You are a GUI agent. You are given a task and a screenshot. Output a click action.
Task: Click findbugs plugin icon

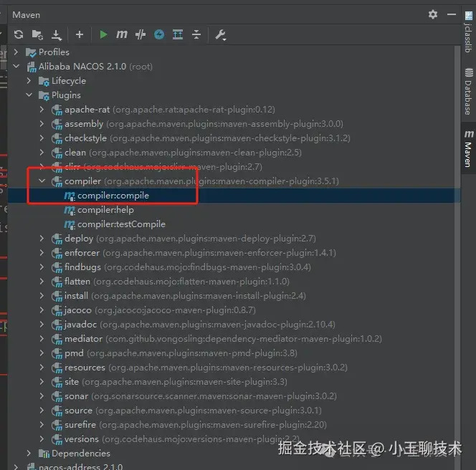pyautogui.click(x=57, y=268)
